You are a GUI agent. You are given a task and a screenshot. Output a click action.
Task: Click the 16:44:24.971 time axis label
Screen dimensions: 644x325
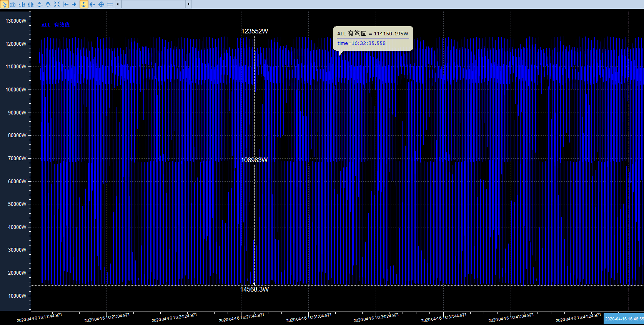point(578,318)
